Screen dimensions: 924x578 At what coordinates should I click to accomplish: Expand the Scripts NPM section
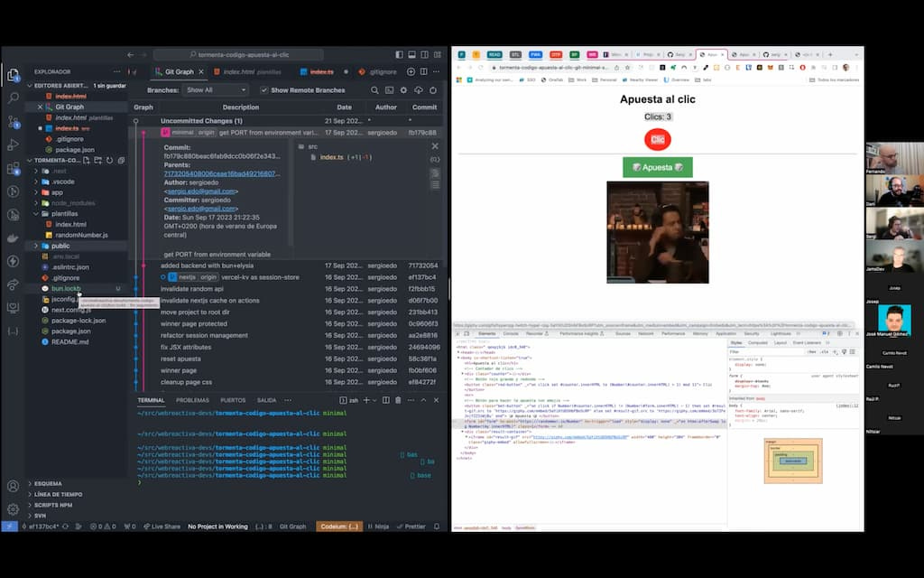[x=53, y=505]
